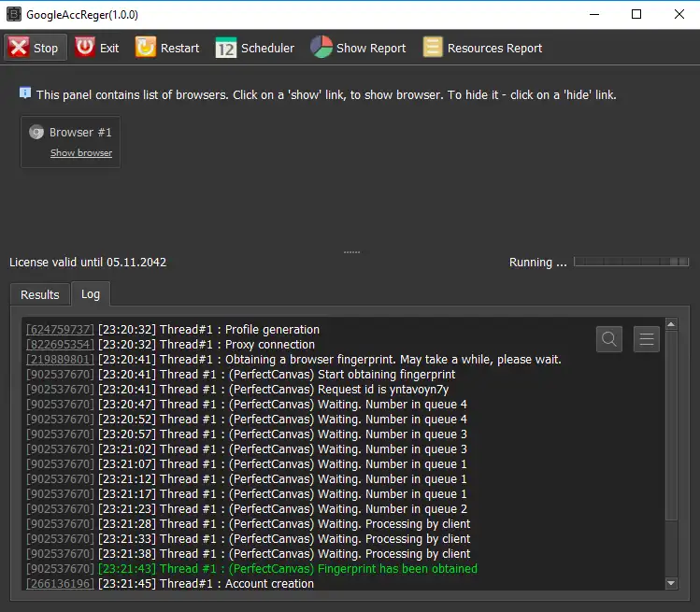
Task: Click the info icon beside panel description
Action: click(x=25, y=93)
